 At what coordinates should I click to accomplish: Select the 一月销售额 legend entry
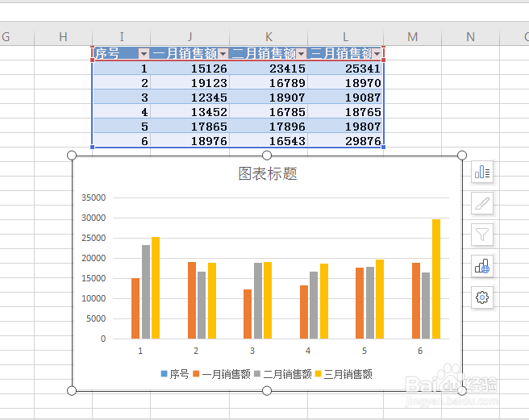pos(221,374)
